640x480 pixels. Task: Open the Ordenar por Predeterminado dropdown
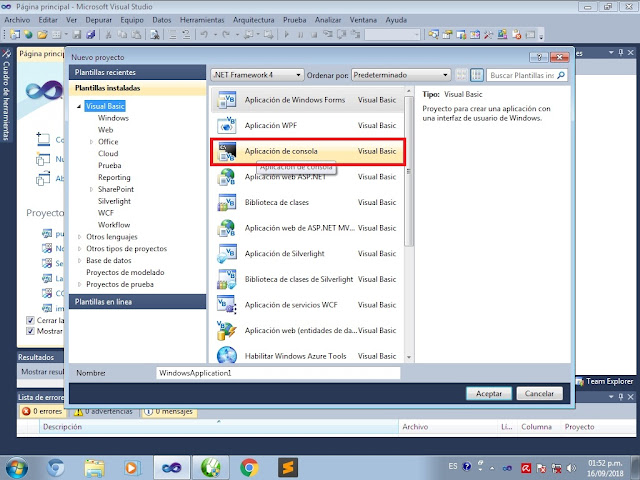(x=401, y=75)
